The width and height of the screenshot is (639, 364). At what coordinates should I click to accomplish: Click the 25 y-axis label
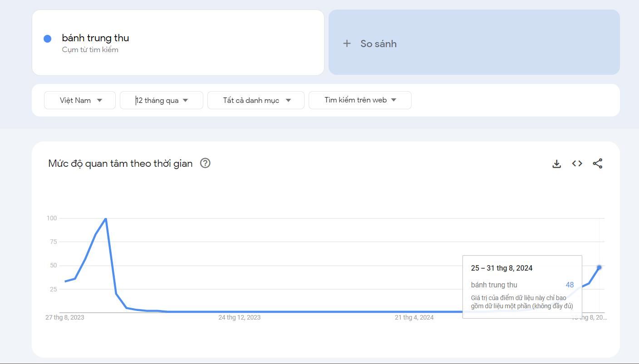tap(54, 289)
